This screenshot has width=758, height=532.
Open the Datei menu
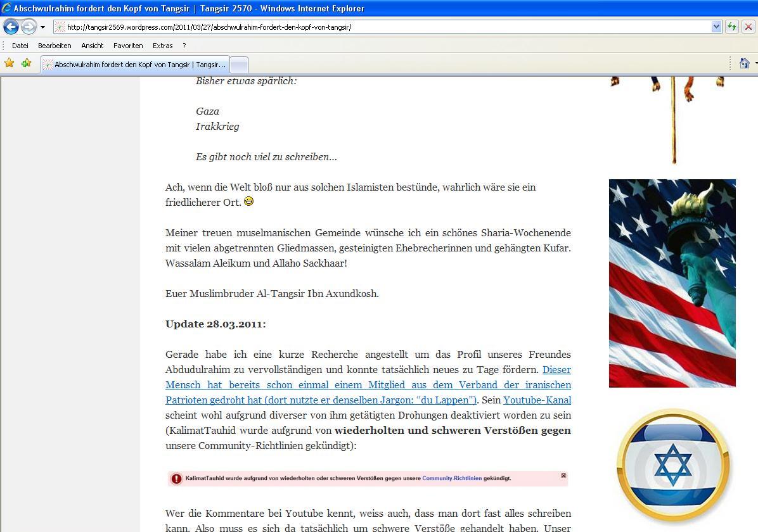click(x=20, y=46)
